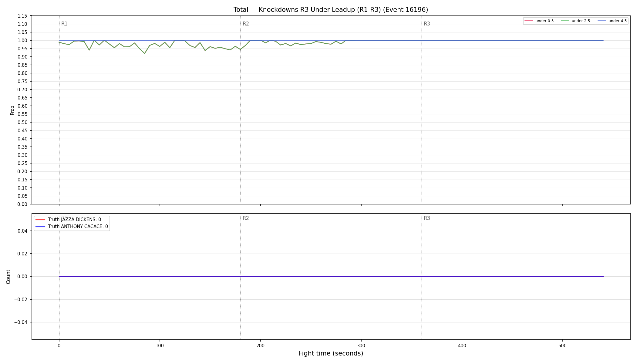Viewport: 637px width, 364px height.
Task: Click the 400 tick on x-axis
Action: [x=462, y=345]
